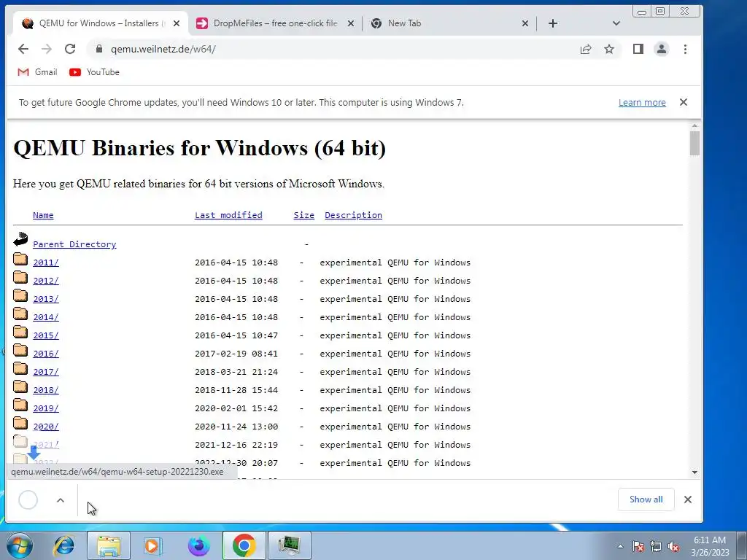Launch Firefox from taskbar
Viewport: 747px width, 560px height.
point(198,545)
